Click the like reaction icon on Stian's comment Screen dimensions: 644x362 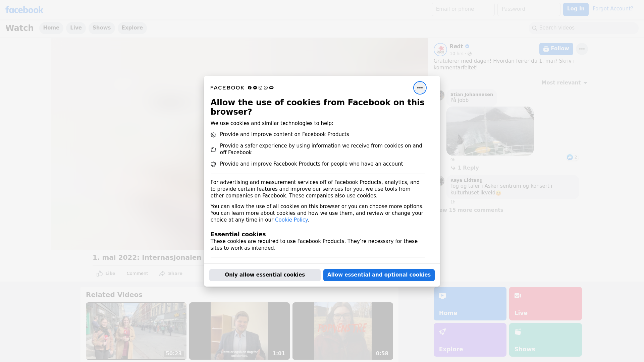570,157
